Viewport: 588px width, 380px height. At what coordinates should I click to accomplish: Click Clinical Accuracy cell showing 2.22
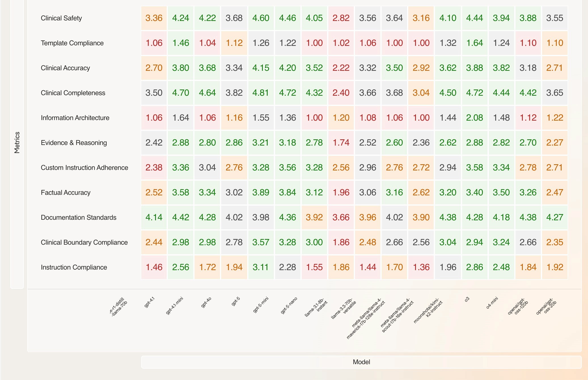(x=341, y=68)
